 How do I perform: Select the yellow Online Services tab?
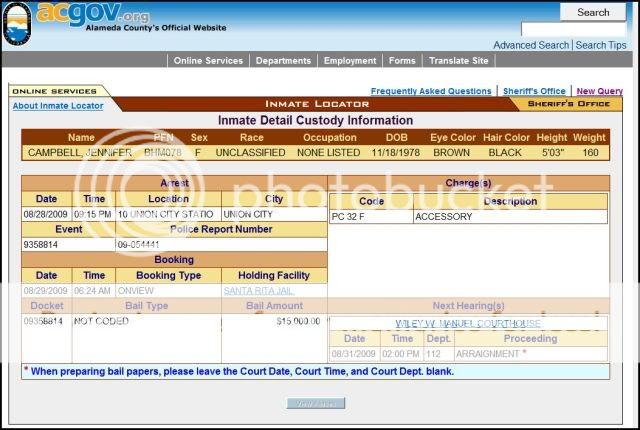pyautogui.click(x=54, y=91)
